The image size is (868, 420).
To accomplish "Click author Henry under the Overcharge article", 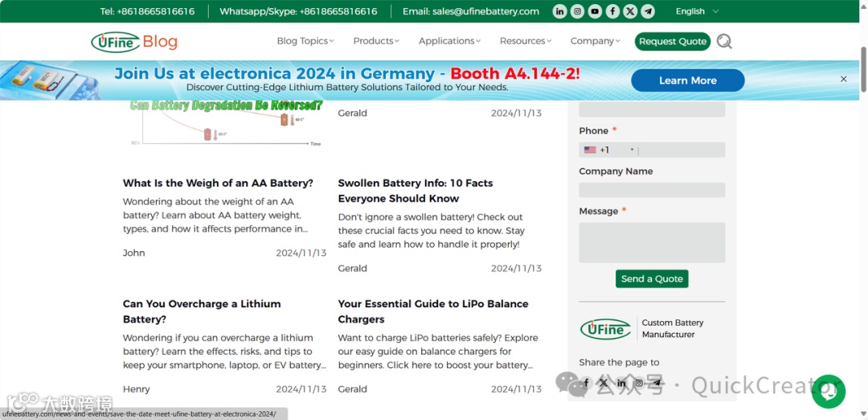I will (136, 389).
